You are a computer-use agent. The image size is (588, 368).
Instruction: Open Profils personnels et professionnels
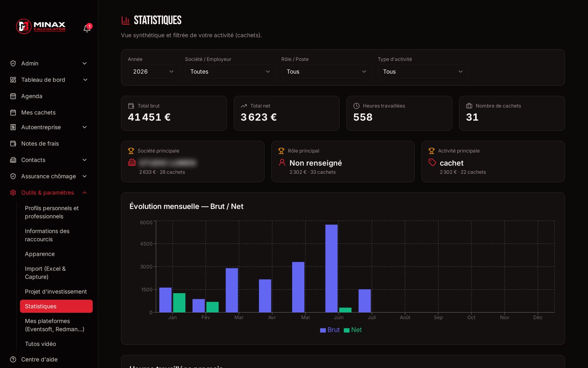pos(56,212)
